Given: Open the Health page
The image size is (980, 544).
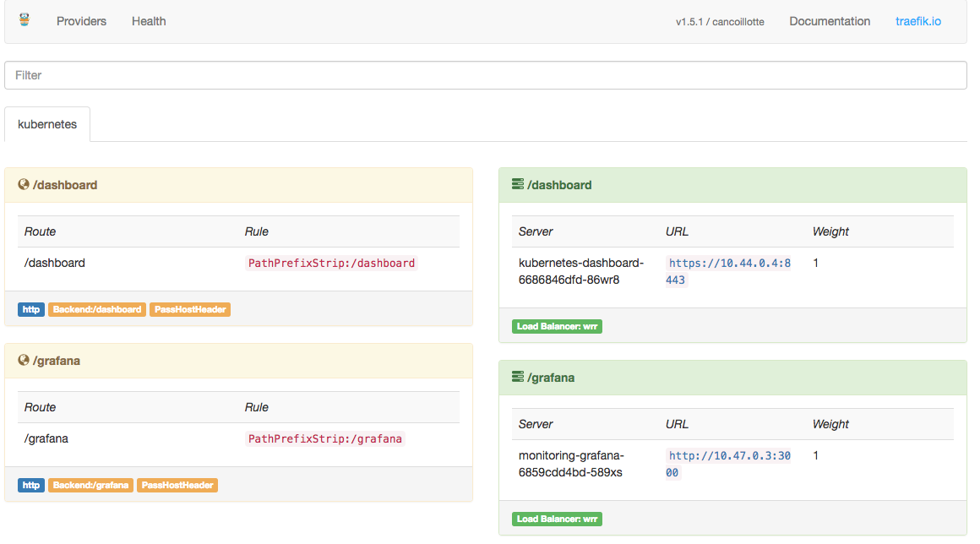Looking at the screenshot, I should point(149,21).
